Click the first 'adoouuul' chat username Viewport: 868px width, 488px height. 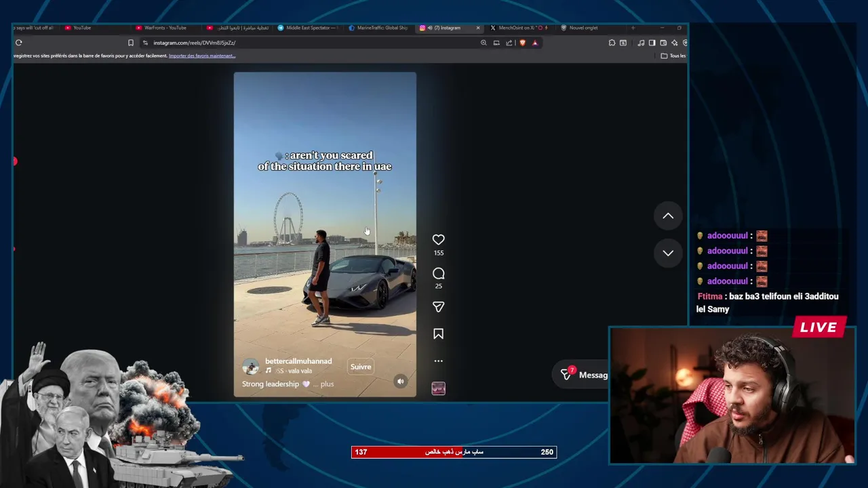pyautogui.click(x=727, y=236)
